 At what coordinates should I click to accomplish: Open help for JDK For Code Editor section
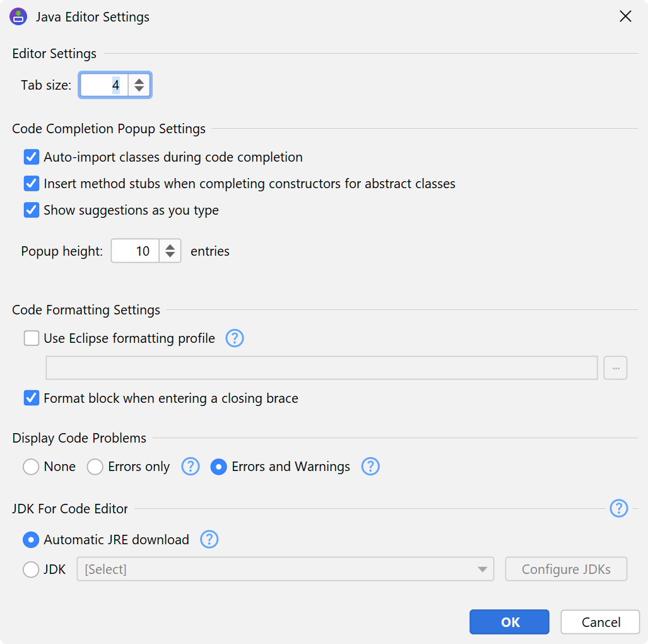(619, 508)
